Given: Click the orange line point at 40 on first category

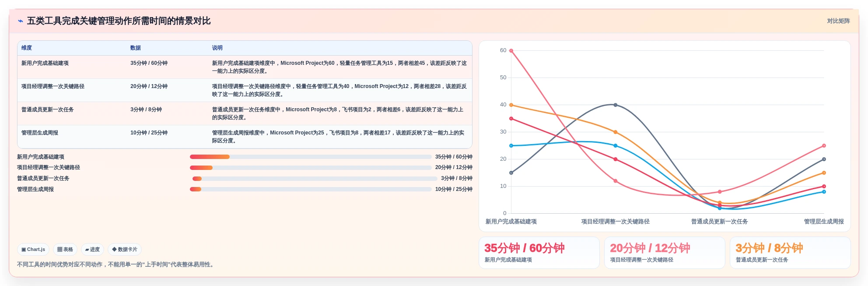Looking at the screenshot, I should 511,105.
